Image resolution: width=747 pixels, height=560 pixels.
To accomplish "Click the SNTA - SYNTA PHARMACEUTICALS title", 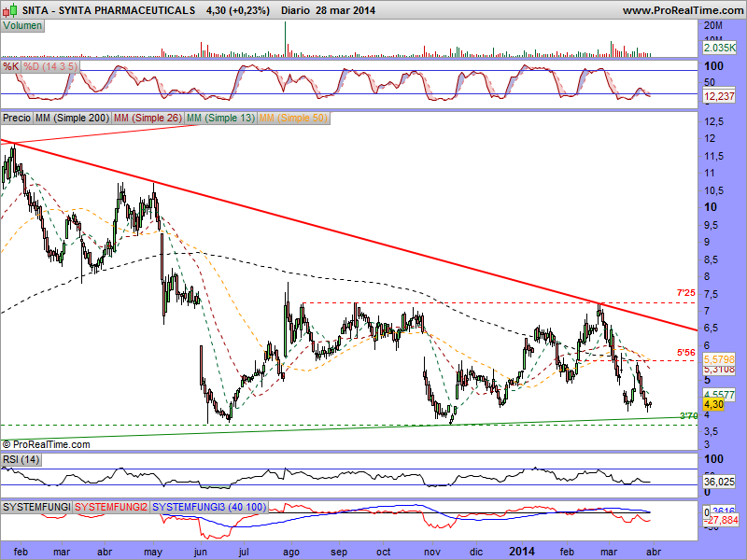I will 108,10.
